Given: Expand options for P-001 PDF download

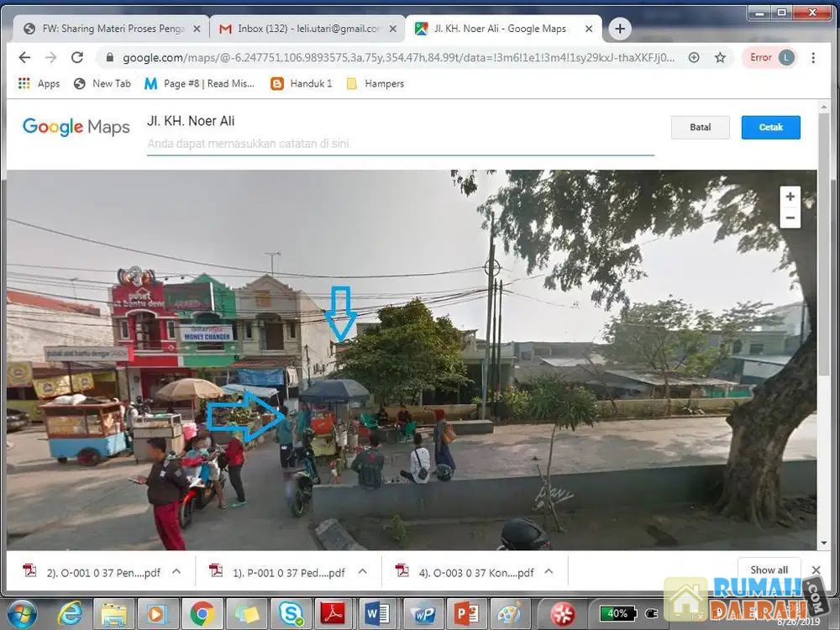Looking at the screenshot, I should point(363,571).
